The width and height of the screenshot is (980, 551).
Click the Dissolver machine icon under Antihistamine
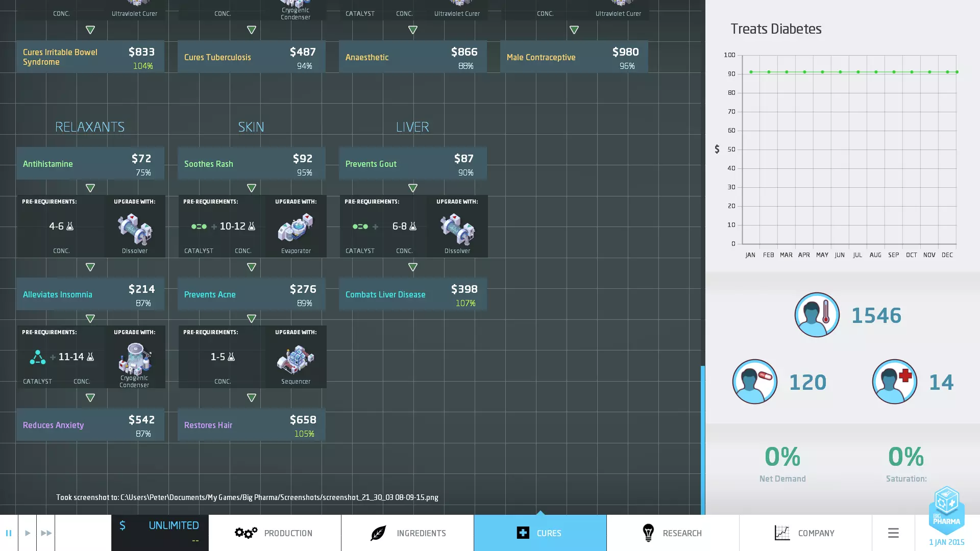135,229
